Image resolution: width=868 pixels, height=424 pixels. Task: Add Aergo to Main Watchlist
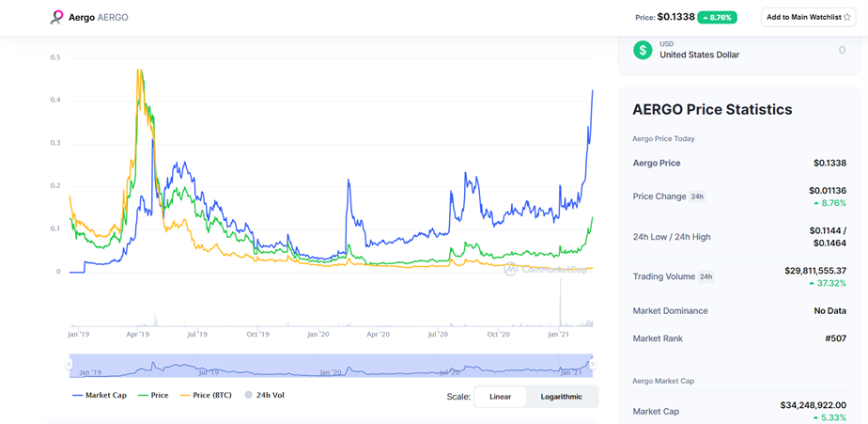point(808,17)
